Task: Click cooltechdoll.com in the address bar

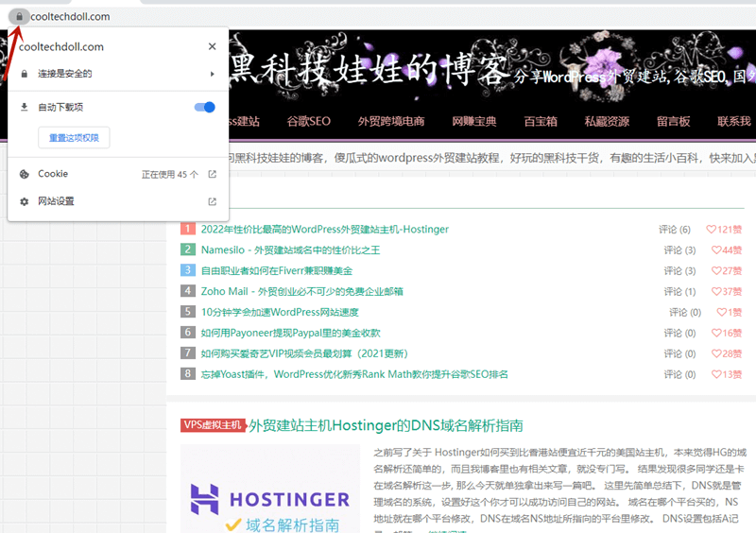Action: click(70, 17)
